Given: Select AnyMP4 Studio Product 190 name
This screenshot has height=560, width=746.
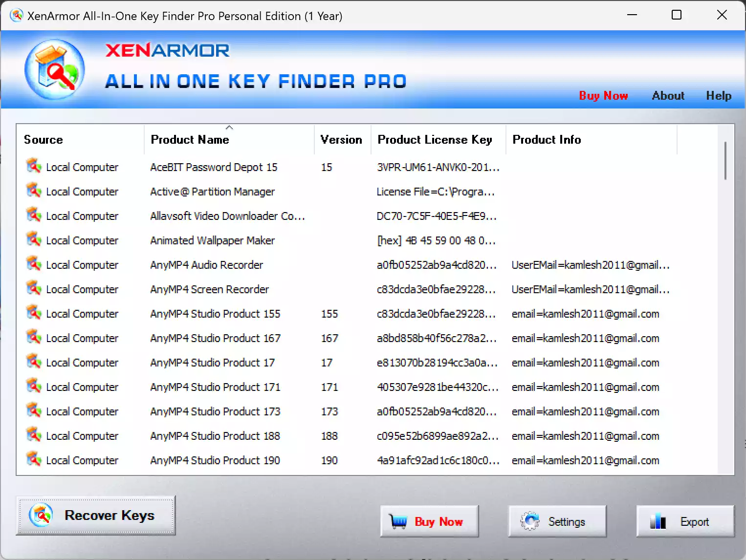Looking at the screenshot, I should point(215,460).
